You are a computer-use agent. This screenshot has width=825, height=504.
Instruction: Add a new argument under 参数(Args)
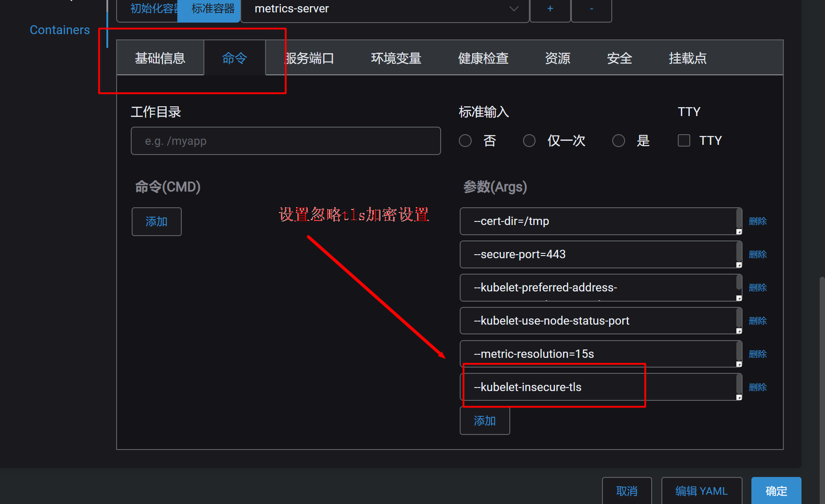[485, 421]
